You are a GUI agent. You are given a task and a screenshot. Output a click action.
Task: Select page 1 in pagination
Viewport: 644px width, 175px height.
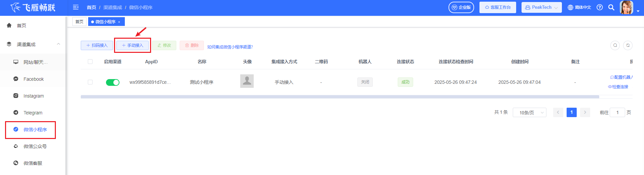pyautogui.click(x=572, y=112)
